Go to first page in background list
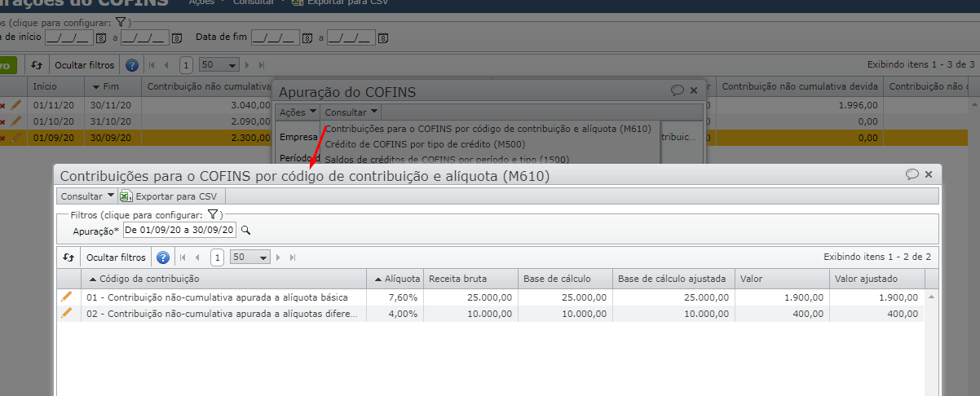 coord(152,64)
